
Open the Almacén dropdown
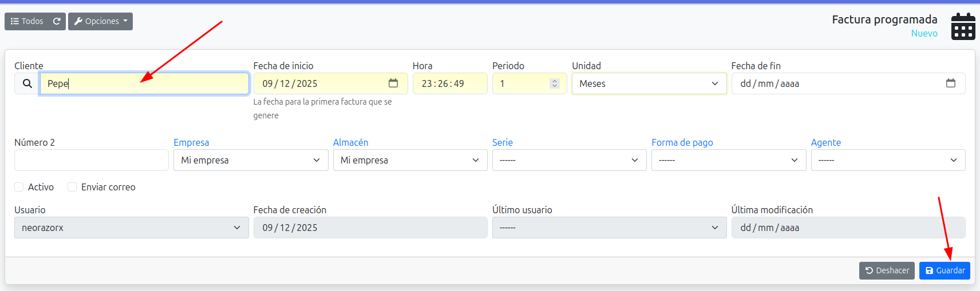click(410, 160)
